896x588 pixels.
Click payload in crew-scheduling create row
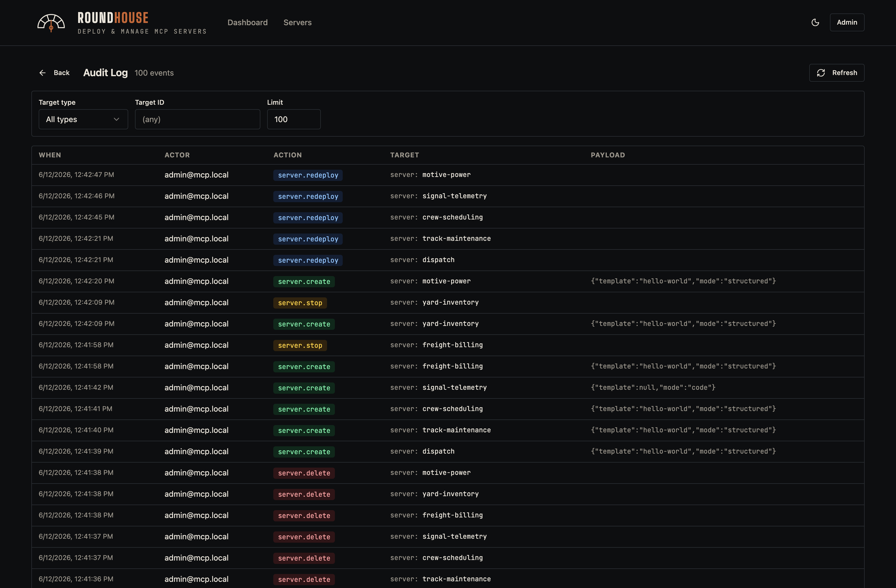click(x=683, y=409)
